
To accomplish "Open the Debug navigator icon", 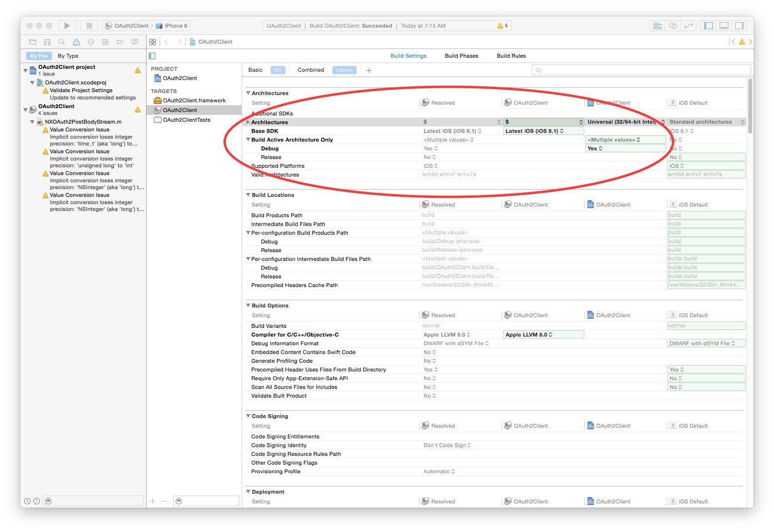I will pos(105,42).
